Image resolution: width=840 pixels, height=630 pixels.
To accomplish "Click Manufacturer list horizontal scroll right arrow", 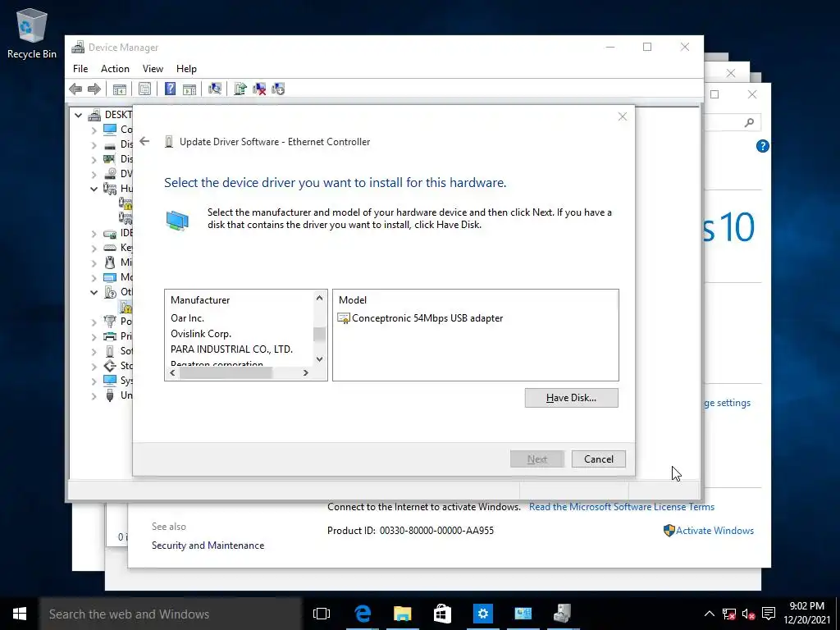I will click(x=305, y=373).
